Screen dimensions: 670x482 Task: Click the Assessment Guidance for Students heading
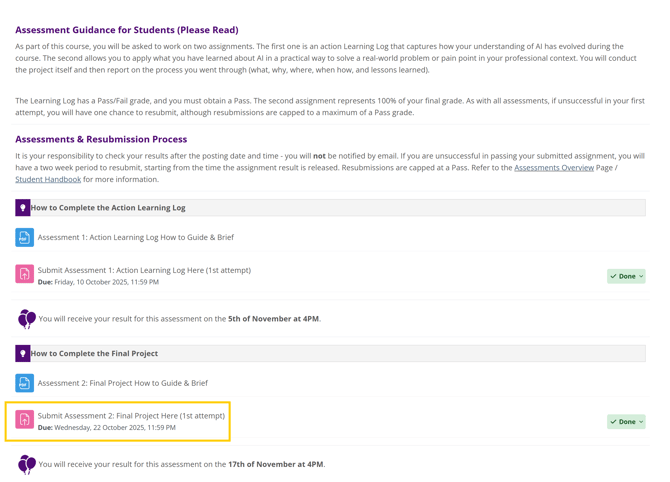click(127, 30)
